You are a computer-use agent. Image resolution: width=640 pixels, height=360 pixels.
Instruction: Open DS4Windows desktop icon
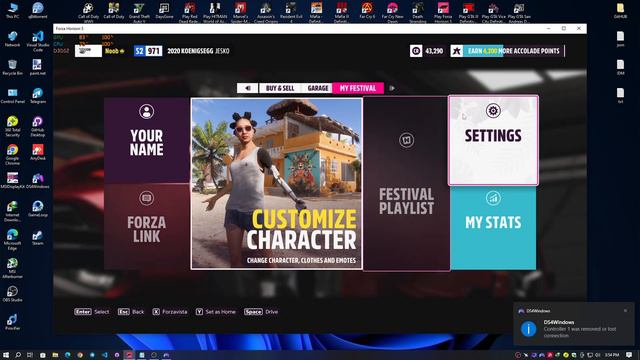[x=38, y=180]
